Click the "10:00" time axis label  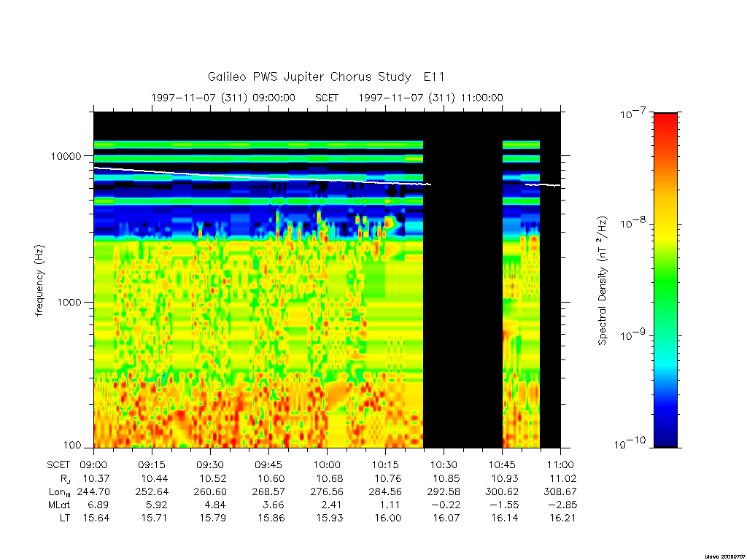point(327,464)
